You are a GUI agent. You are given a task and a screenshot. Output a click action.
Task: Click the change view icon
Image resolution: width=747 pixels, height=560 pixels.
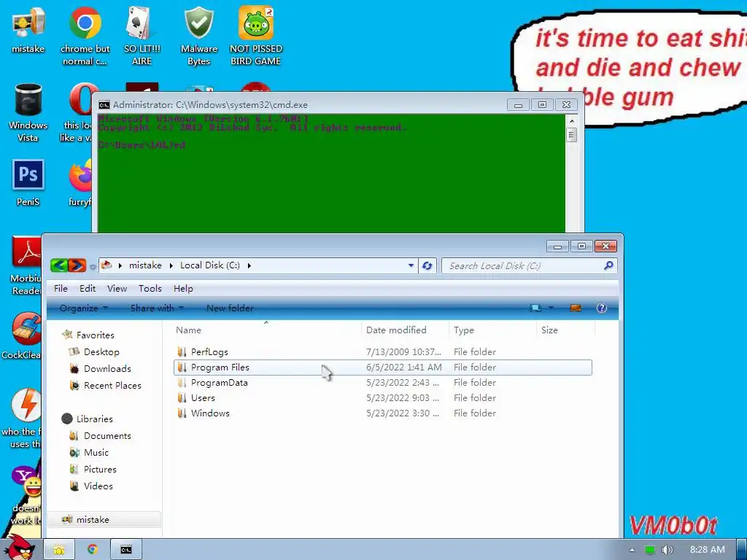click(x=535, y=308)
